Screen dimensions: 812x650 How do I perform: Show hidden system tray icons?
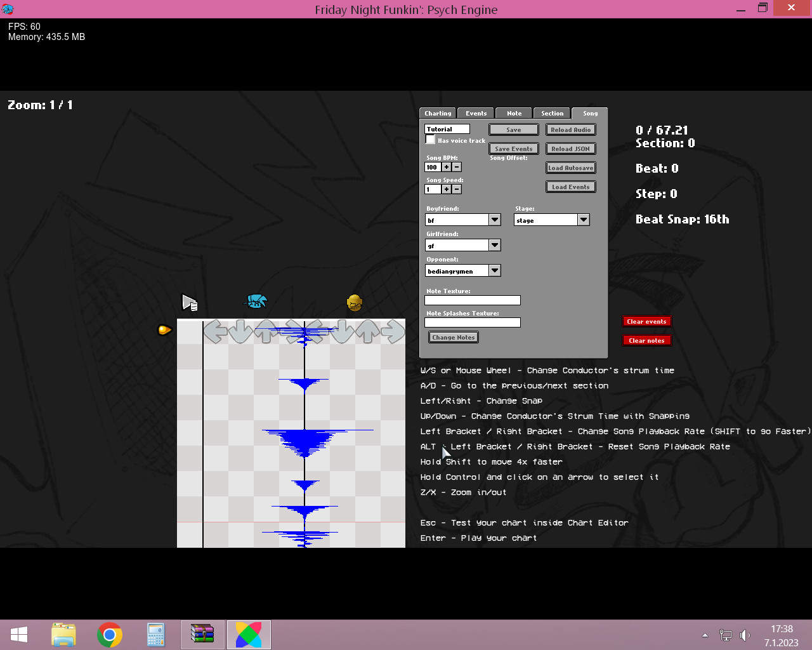click(x=705, y=635)
